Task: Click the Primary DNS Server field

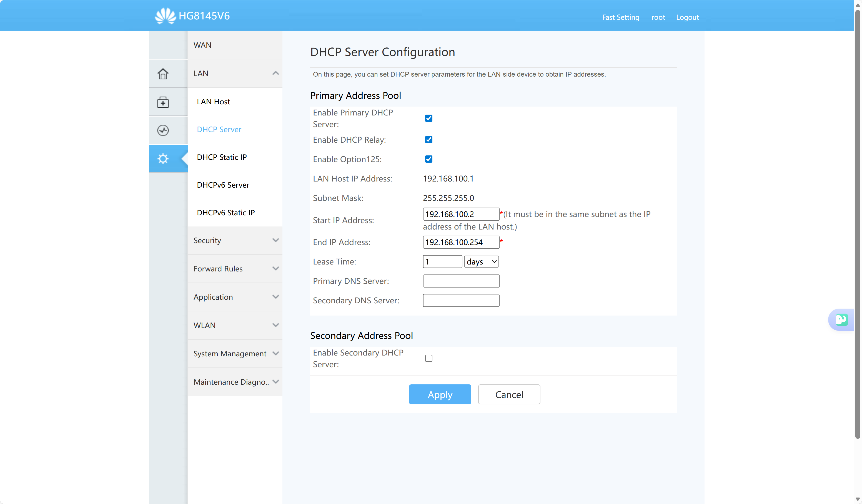Action: [461, 281]
